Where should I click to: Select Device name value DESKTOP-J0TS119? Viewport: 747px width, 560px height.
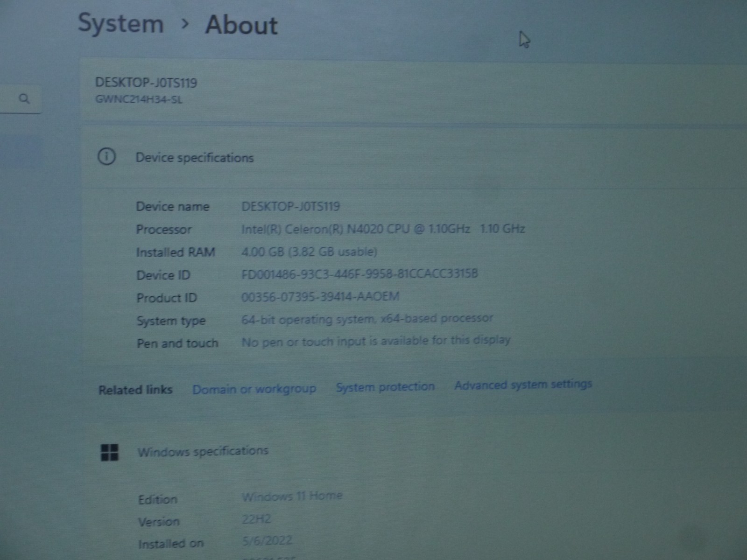(x=290, y=206)
